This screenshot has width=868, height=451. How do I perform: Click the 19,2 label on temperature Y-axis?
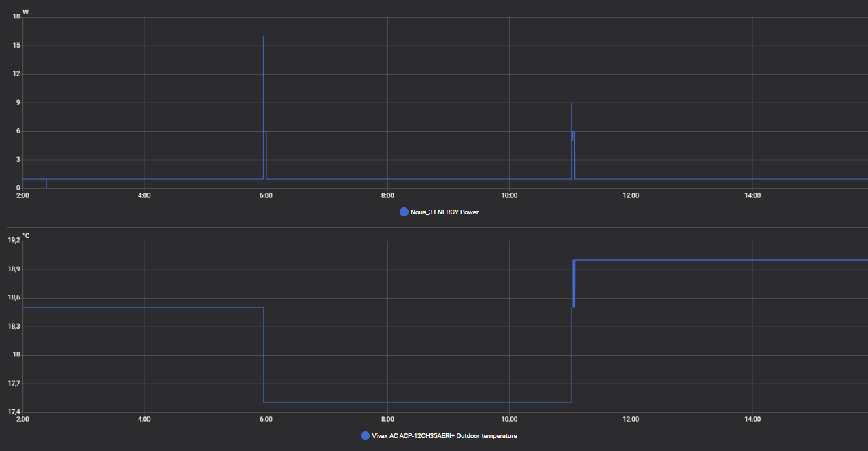(x=14, y=240)
